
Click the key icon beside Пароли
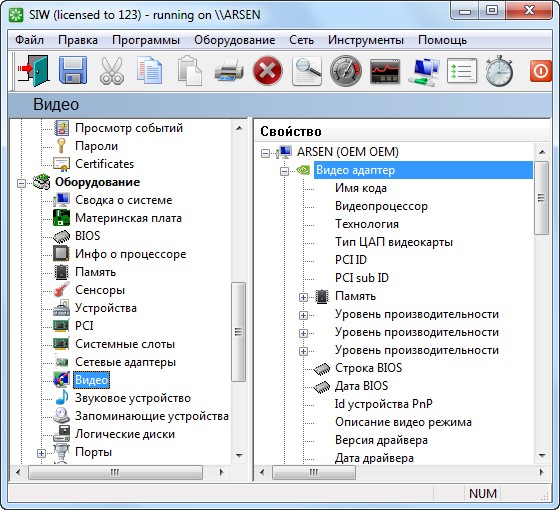61,146
